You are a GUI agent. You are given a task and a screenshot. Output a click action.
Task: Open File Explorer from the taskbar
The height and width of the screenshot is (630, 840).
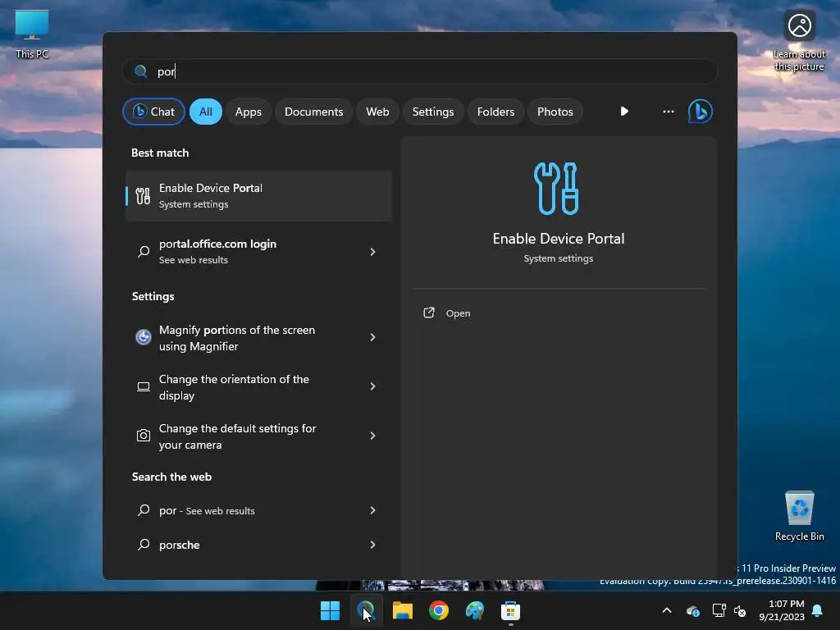[402, 610]
